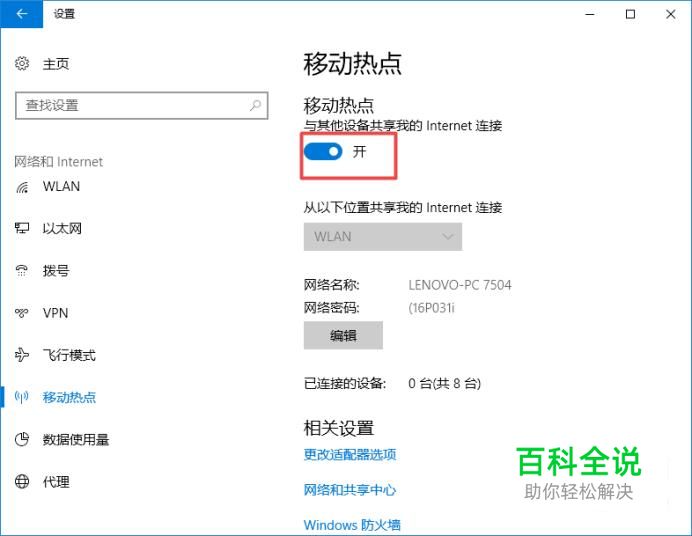
Task: Click the 网络密码 label
Action: pyautogui.click(x=331, y=307)
